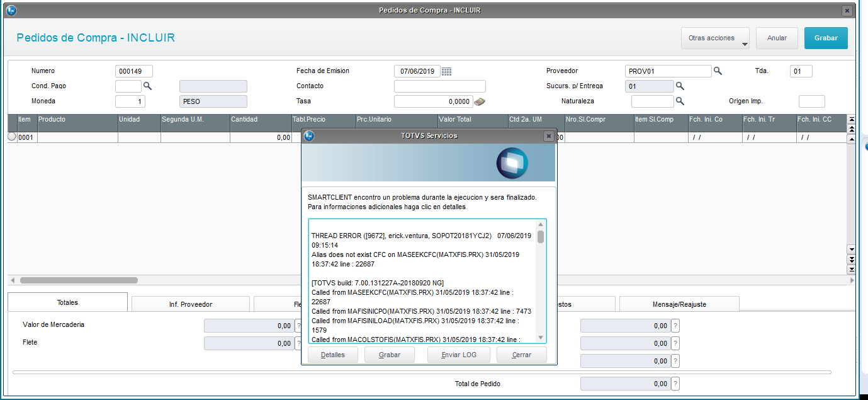Viewport: 868px width, 400px height.
Task: Close the TOTVS Servicios dialog with X
Action: (x=548, y=135)
